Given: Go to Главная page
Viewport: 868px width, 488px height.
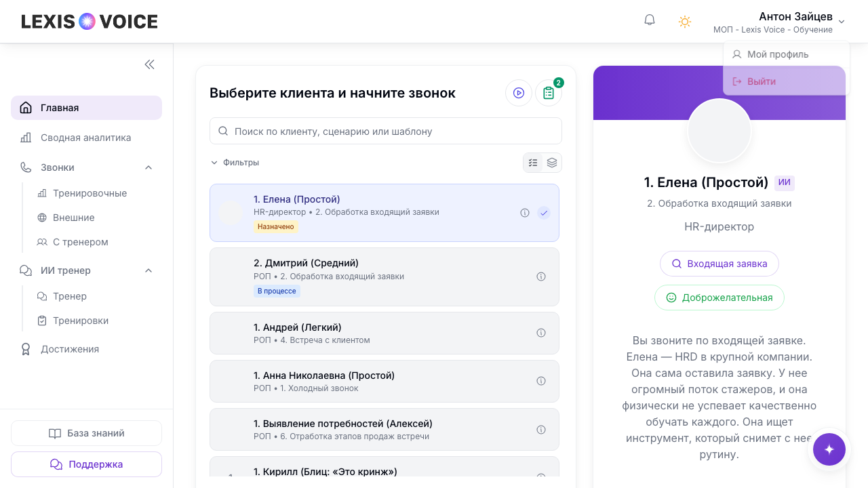Looking at the screenshot, I should coord(86,108).
